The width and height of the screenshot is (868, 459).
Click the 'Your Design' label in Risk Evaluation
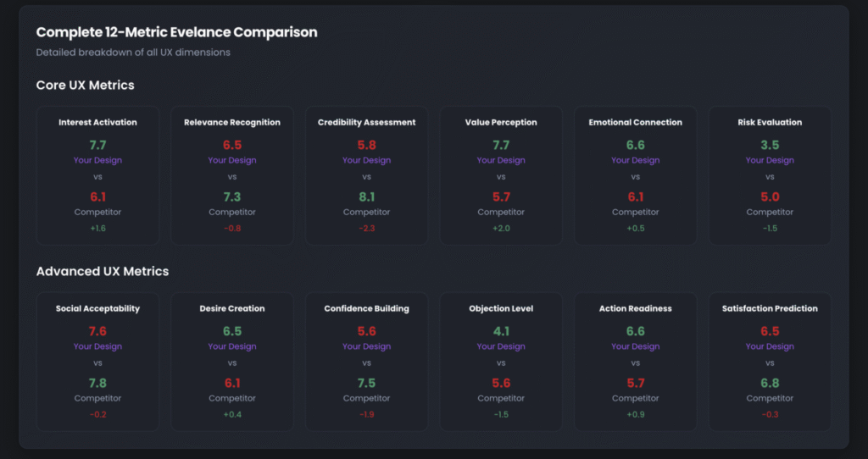click(x=770, y=160)
